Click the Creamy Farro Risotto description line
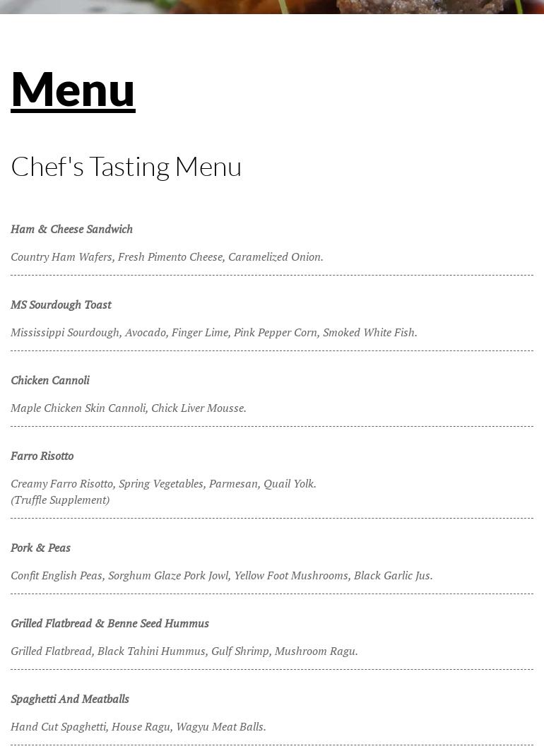Image resolution: width=544 pixels, height=756 pixels. click(x=163, y=483)
